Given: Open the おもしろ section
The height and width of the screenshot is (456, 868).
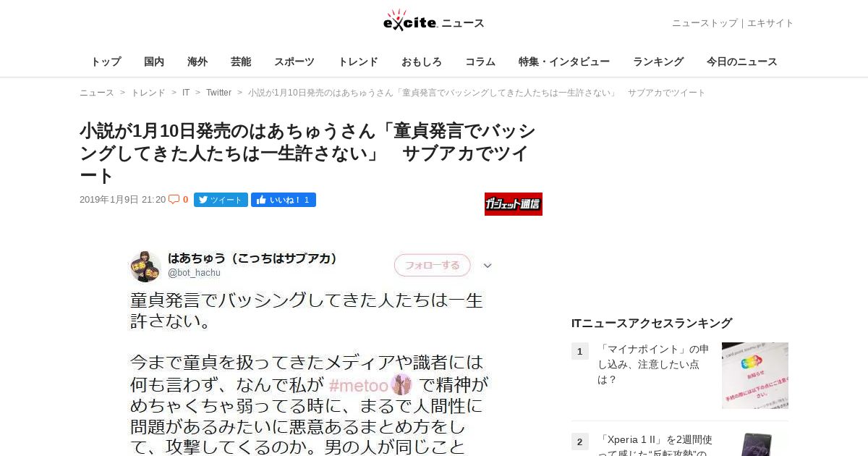Looking at the screenshot, I should (422, 62).
